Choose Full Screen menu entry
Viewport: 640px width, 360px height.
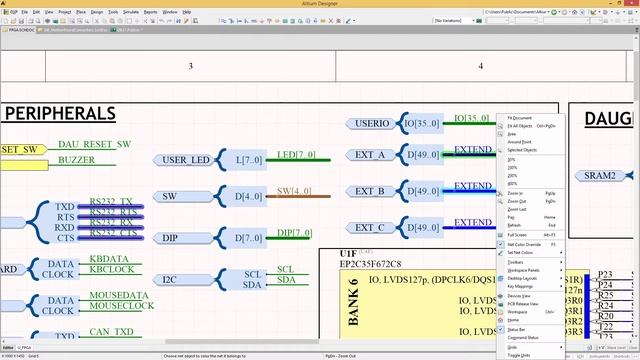pos(531,235)
